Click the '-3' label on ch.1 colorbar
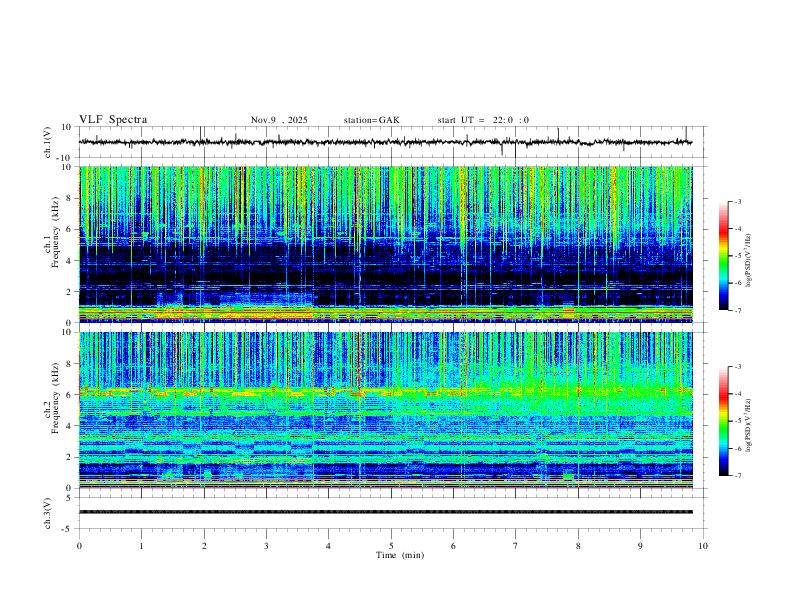792x612 pixels. point(737,201)
